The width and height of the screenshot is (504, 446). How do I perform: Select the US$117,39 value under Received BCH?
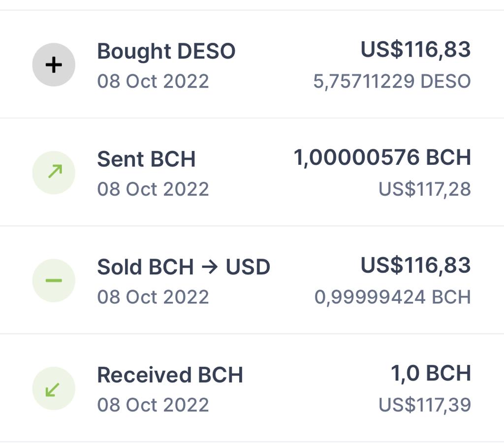pyautogui.click(x=425, y=405)
